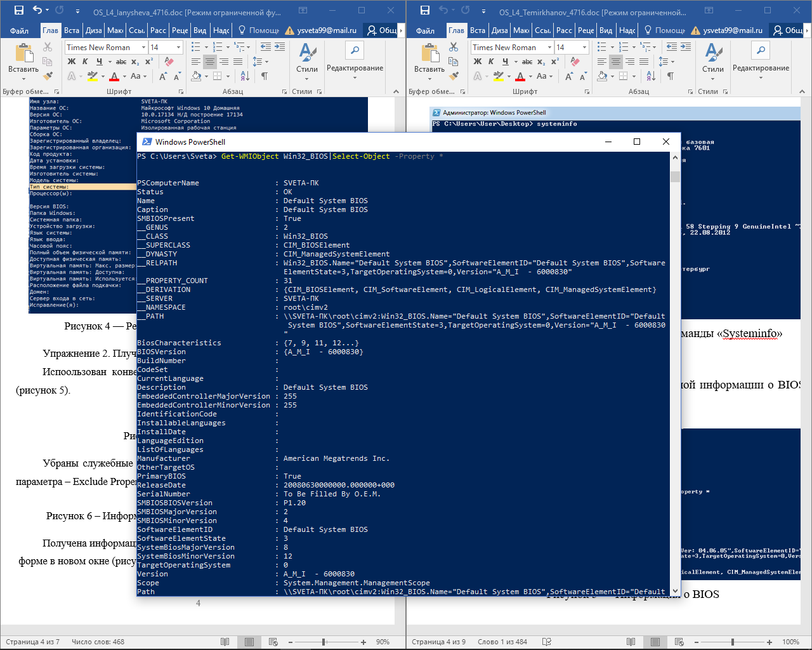Align text left in left Word window
Image resolution: width=812 pixels, height=650 pixels.
(x=196, y=62)
